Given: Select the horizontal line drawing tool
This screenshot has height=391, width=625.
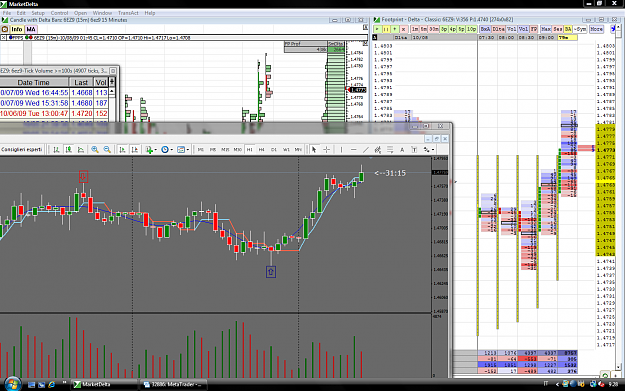Looking at the screenshot, I should [x=354, y=149].
